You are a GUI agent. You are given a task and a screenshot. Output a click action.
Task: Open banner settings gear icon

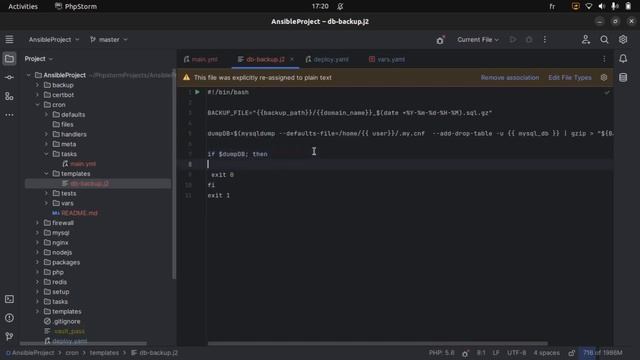[x=604, y=78]
